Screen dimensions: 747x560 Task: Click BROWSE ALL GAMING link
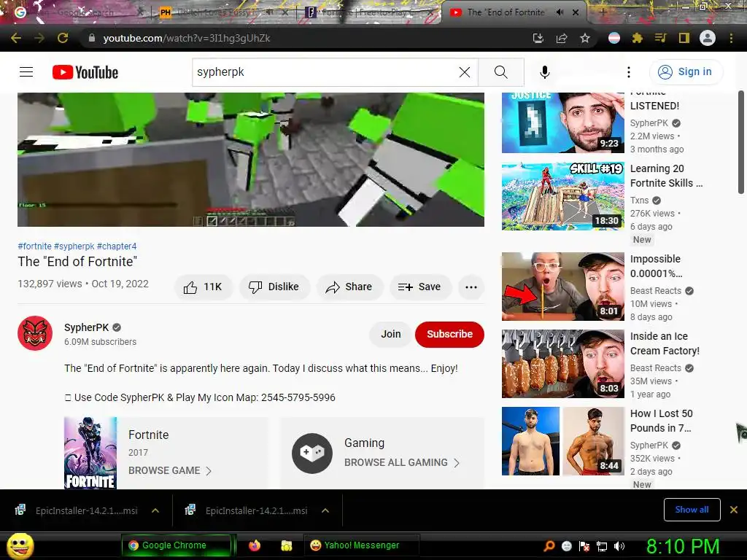click(x=396, y=462)
